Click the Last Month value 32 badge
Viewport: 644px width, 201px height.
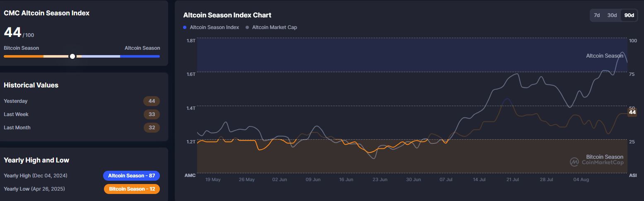(152, 128)
